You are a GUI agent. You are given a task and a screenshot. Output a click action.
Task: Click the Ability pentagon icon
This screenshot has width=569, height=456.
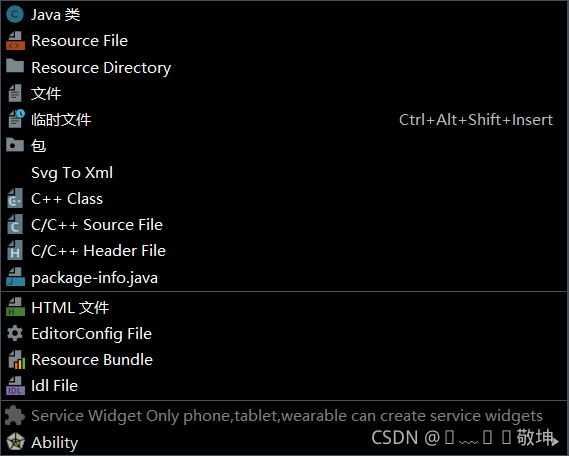15,441
